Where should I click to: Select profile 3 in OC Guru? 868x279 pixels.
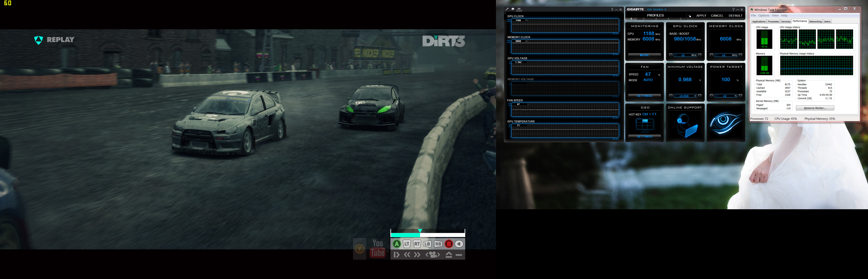656,19
